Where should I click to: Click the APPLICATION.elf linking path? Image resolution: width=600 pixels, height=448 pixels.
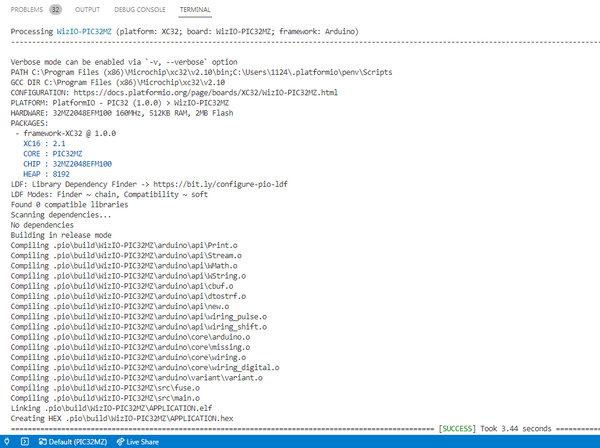[x=128, y=408]
